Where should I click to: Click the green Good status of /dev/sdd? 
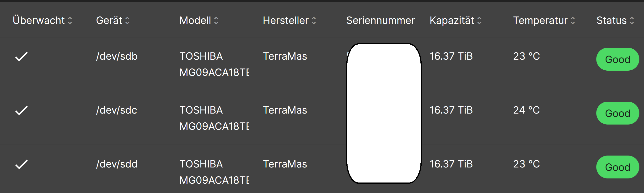[617, 167]
